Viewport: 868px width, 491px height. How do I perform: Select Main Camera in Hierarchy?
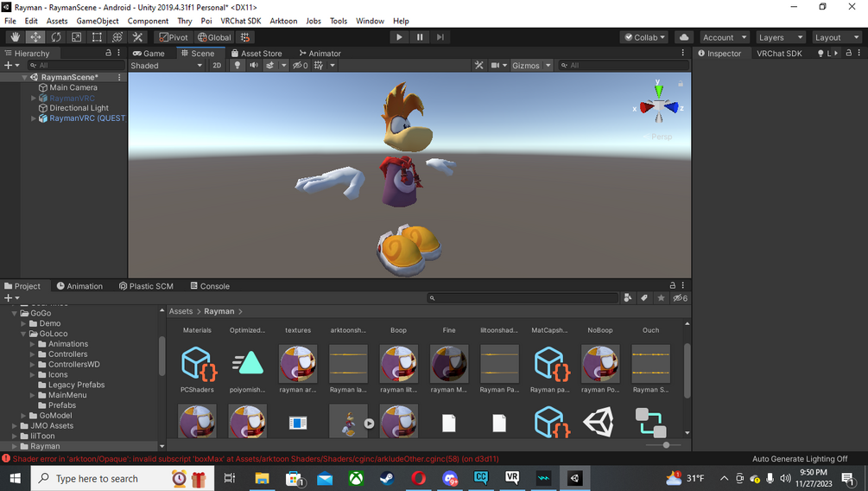click(x=73, y=87)
